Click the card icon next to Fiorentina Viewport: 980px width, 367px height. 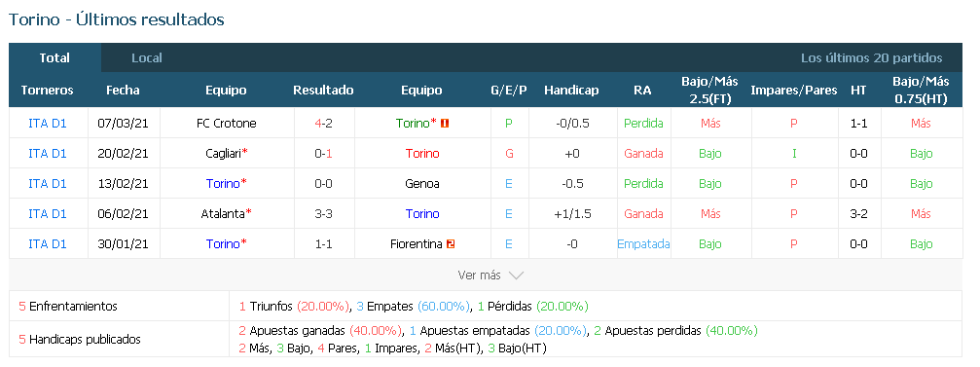[x=450, y=244]
